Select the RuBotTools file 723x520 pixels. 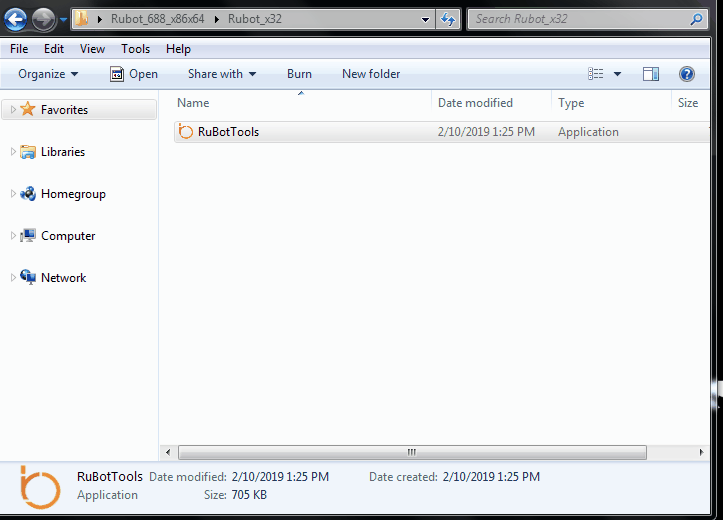click(442, 132)
